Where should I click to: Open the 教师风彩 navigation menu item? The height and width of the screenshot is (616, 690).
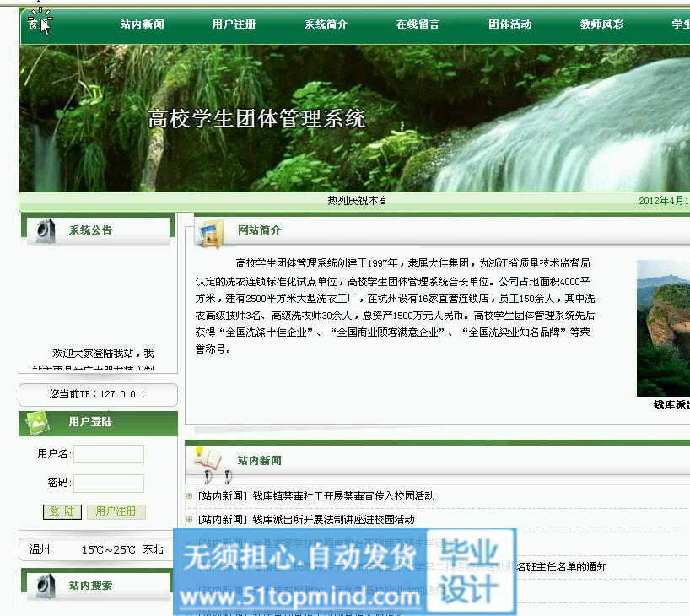(x=601, y=24)
